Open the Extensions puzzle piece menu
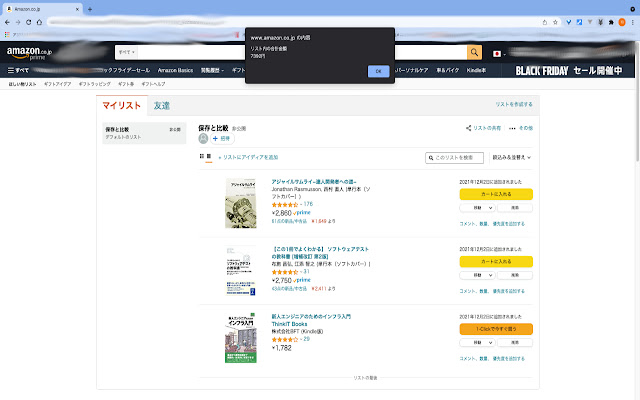 coord(611,22)
